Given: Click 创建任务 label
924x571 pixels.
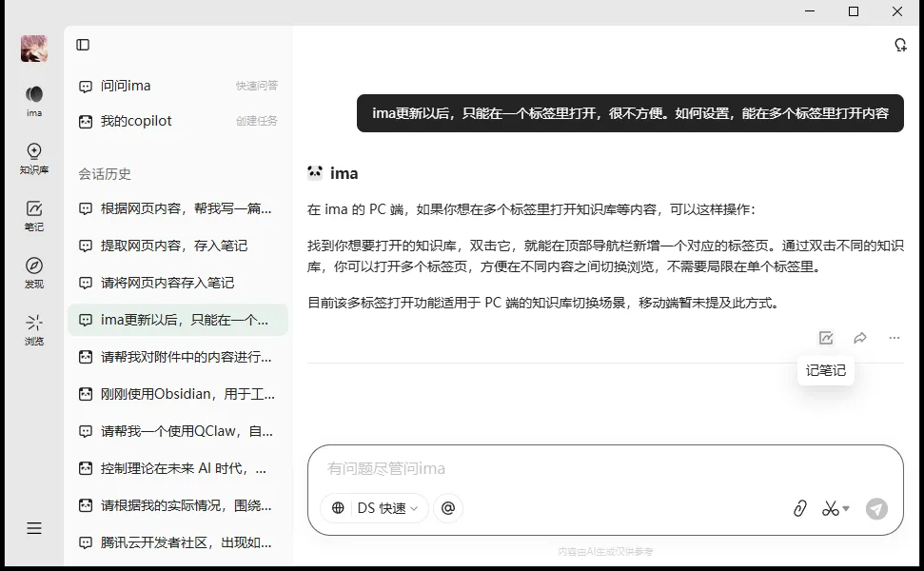Looking at the screenshot, I should point(256,122).
